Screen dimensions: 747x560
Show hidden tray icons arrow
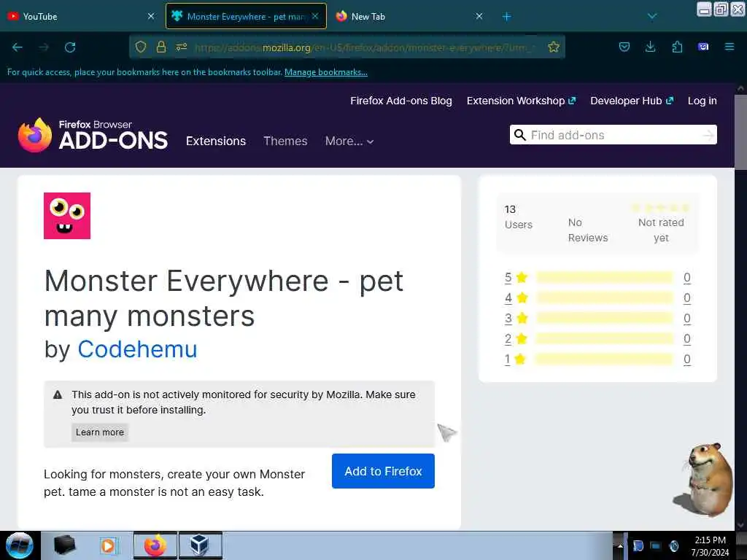click(620, 545)
